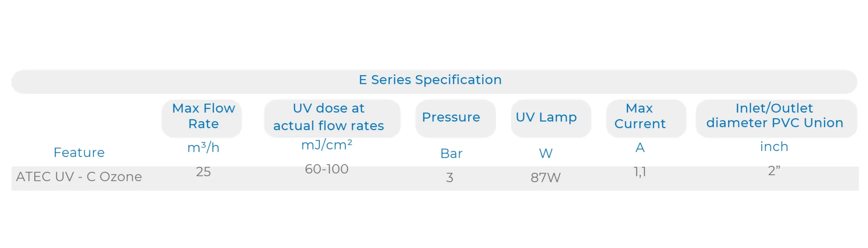Click the E Series Specification title bar
The image size is (868, 248).
pos(430,80)
